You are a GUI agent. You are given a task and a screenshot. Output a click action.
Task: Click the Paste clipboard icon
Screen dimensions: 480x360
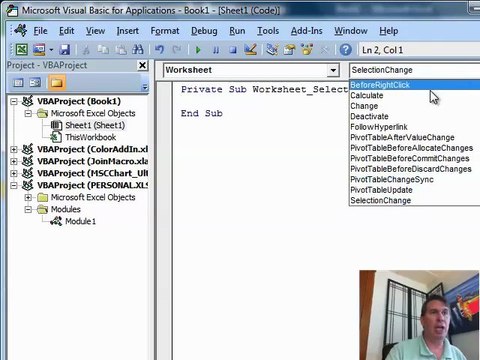(x=121, y=50)
